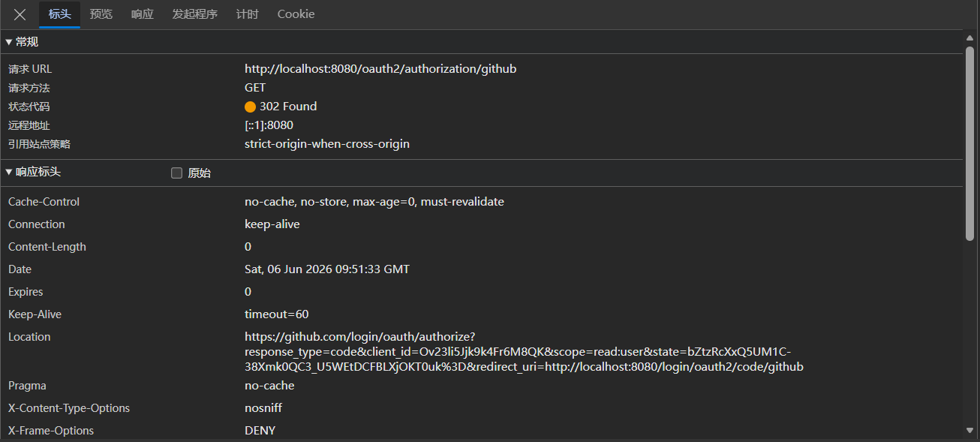Screen dimensions: 980x442
Task: Click the orange 302 status indicator dot
Action: pos(250,107)
